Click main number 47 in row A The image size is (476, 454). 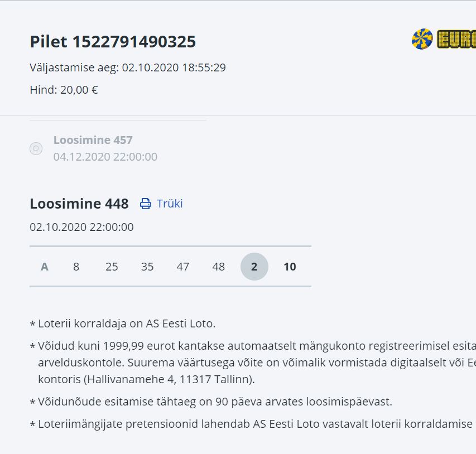(183, 267)
